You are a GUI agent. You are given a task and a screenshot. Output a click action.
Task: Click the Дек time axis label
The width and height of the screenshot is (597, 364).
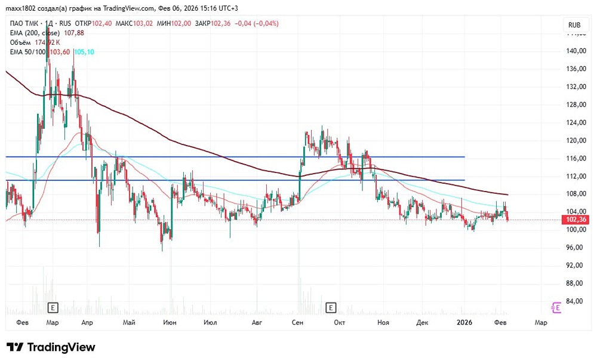click(422, 322)
